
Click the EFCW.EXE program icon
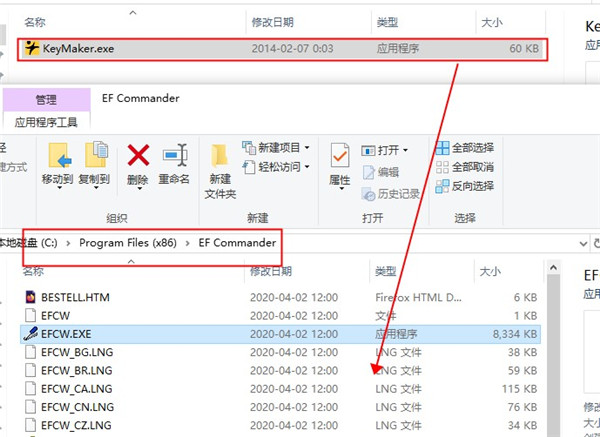[x=31, y=334]
